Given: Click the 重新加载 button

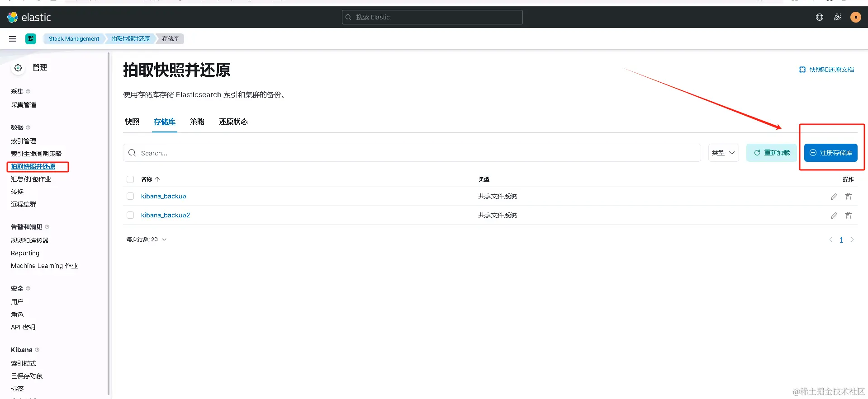Looking at the screenshot, I should click(x=772, y=153).
